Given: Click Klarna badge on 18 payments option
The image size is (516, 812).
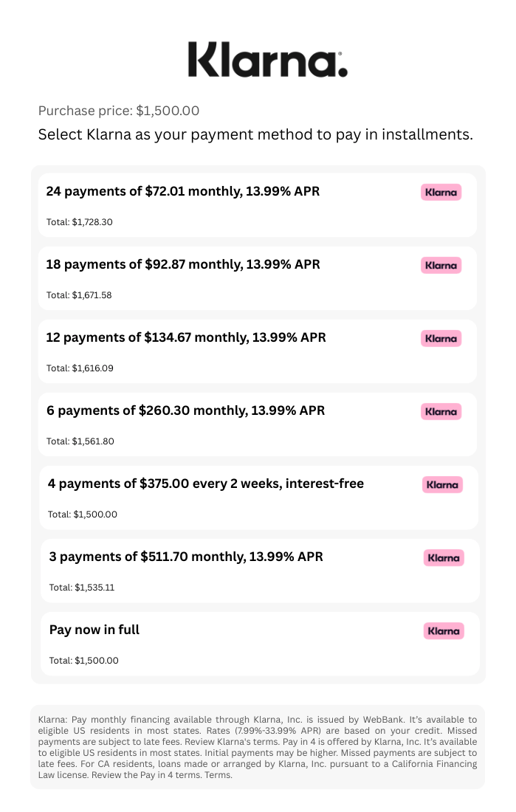Looking at the screenshot, I should (x=441, y=265).
